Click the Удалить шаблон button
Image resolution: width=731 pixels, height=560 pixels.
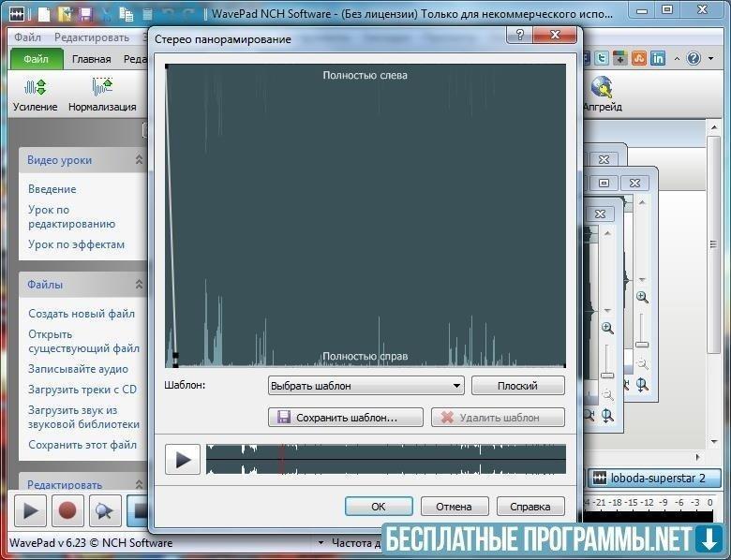click(498, 418)
